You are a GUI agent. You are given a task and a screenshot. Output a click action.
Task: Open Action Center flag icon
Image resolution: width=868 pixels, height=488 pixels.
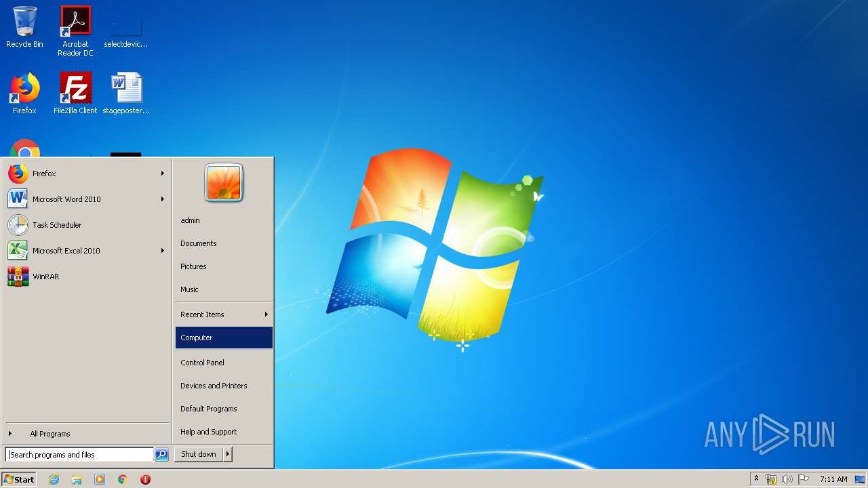pos(804,479)
